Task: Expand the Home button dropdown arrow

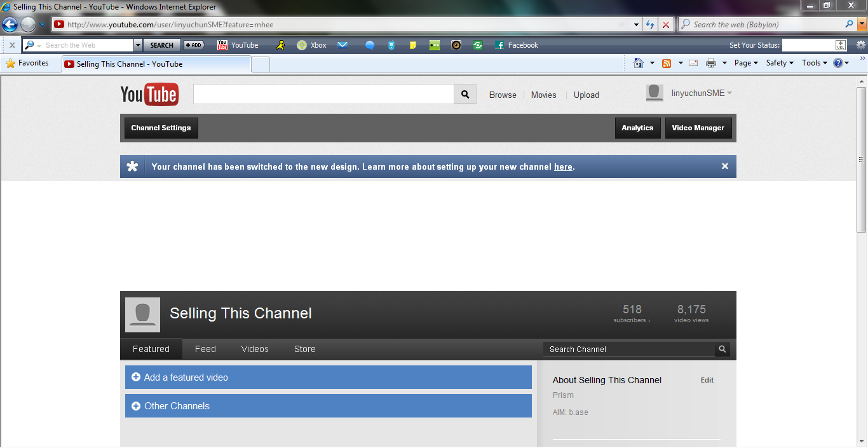Action: click(652, 63)
